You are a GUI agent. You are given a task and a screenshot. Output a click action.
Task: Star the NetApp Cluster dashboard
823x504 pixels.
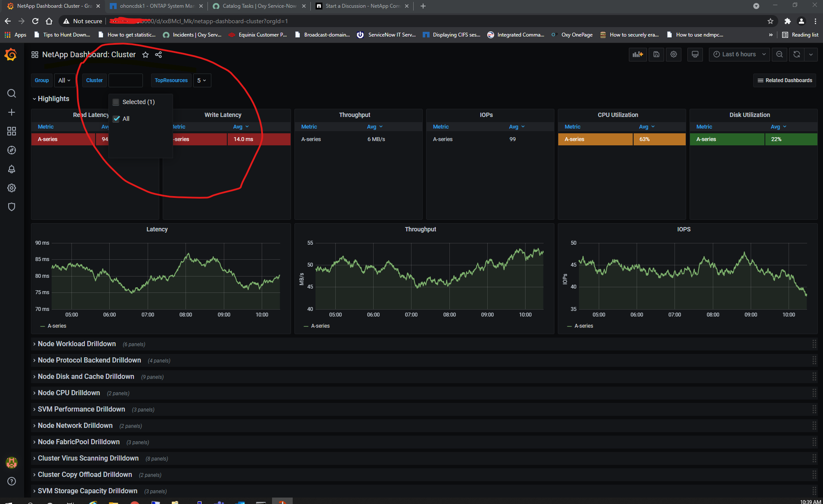(x=145, y=55)
